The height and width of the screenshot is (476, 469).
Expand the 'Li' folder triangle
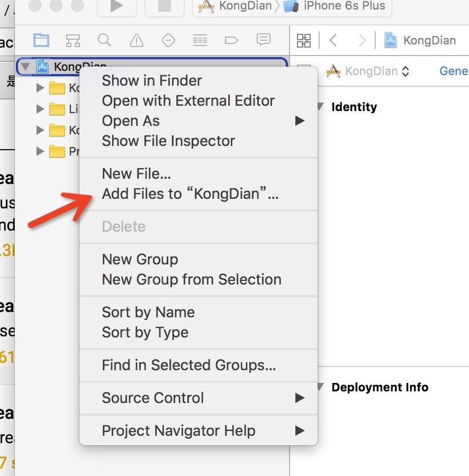40,109
